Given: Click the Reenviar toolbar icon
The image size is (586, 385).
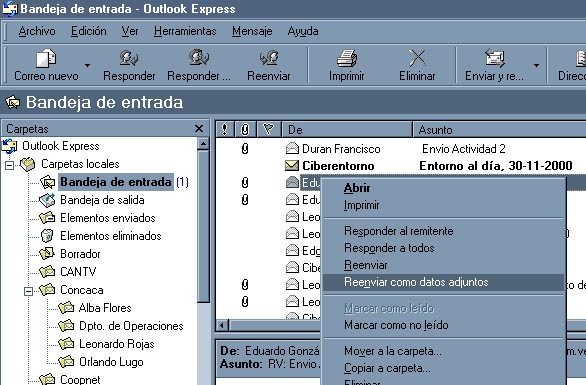Looking at the screenshot, I should [269, 58].
